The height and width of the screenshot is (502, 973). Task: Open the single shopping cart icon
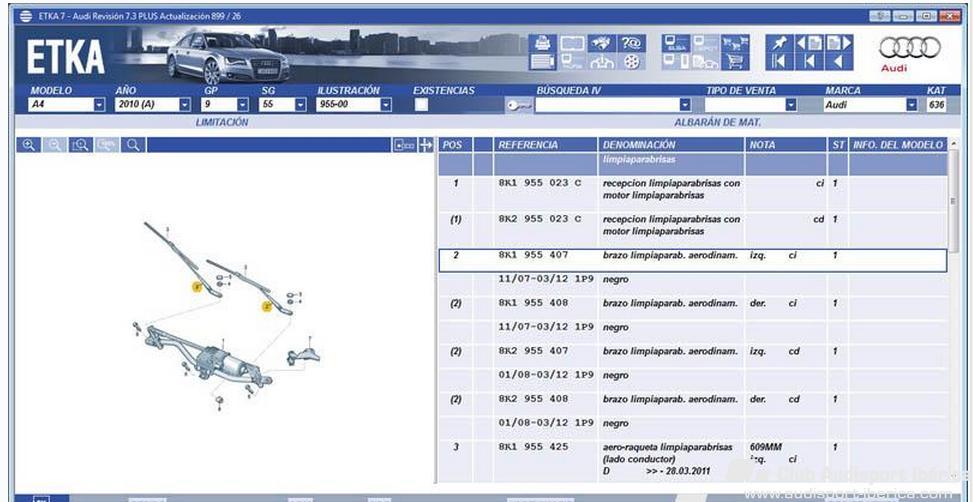[735, 61]
